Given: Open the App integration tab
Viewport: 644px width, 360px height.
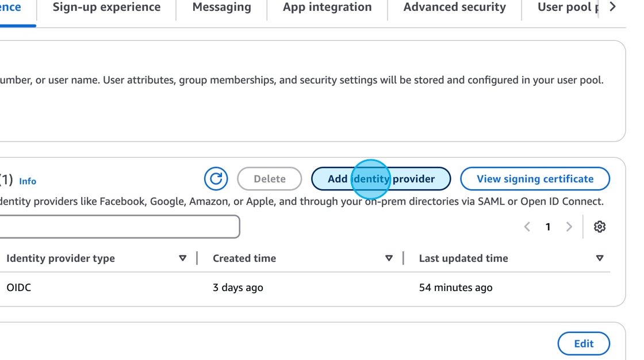Looking at the screenshot, I should [x=327, y=7].
